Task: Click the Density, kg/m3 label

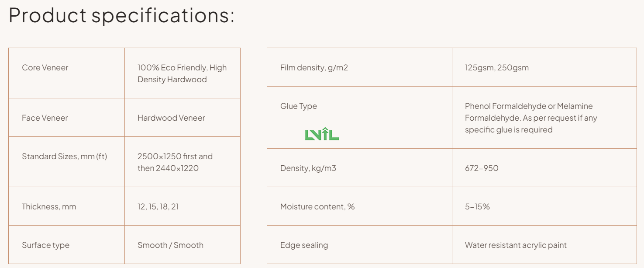Action: click(308, 168)
